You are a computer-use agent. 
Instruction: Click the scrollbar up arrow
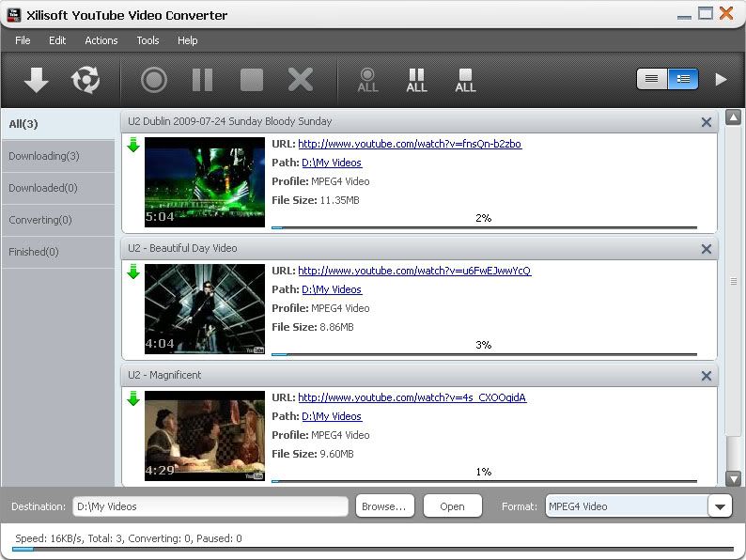(x=733, y=117)
